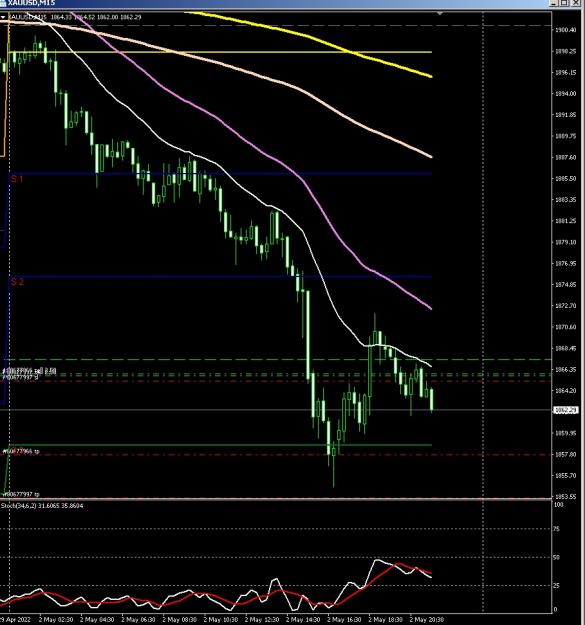Click the stochastic scale value 75
585x625 pixels.
coord(556,529)
